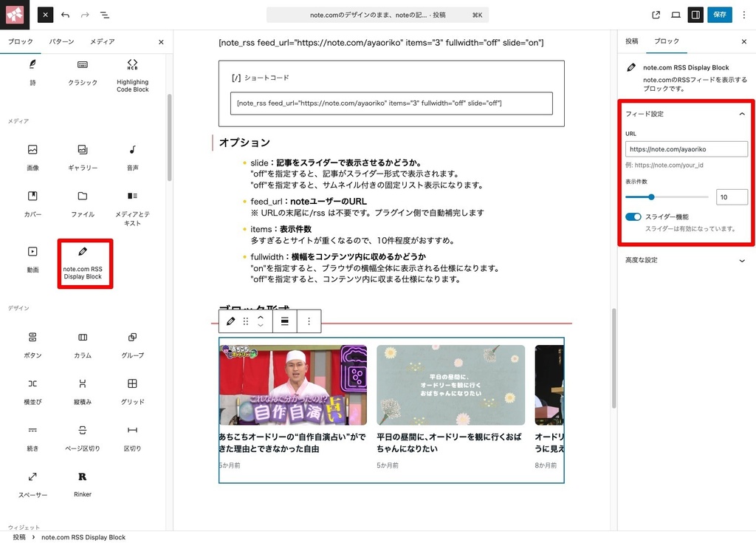
Task: Switch to the 投稿 tab in right sidebar
Action: point(632,41)
